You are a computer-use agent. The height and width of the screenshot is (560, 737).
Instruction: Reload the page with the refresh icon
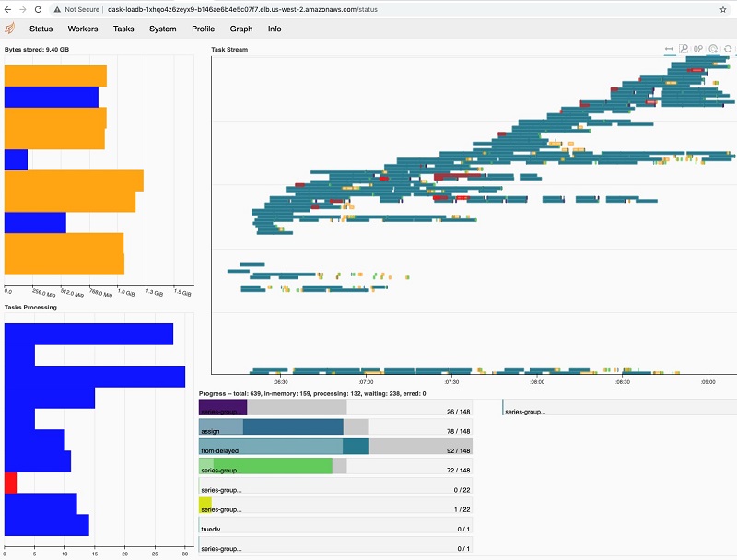38,9
